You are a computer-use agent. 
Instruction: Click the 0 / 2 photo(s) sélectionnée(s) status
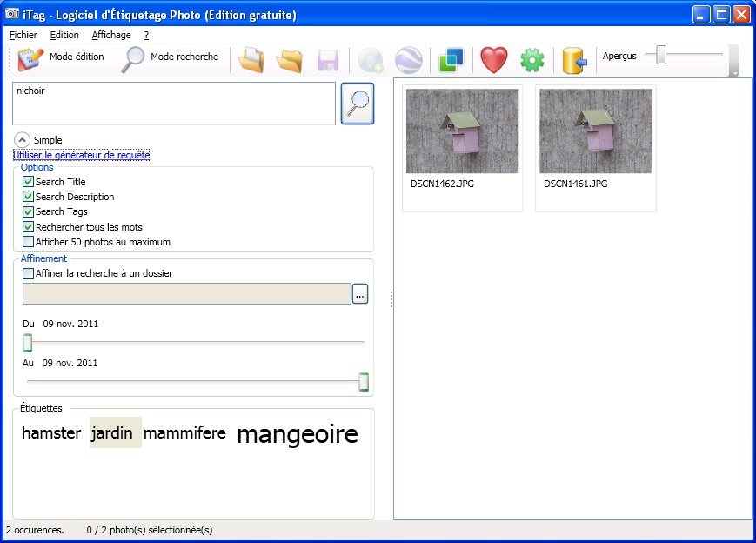click(x=150, y=530)
